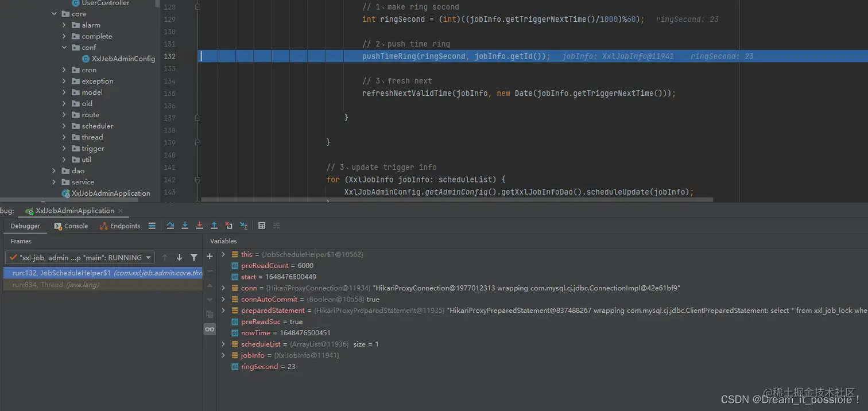This screenshot has width=868, height=411.
Task: Collapse the conf folder
Action: point(64,48)
